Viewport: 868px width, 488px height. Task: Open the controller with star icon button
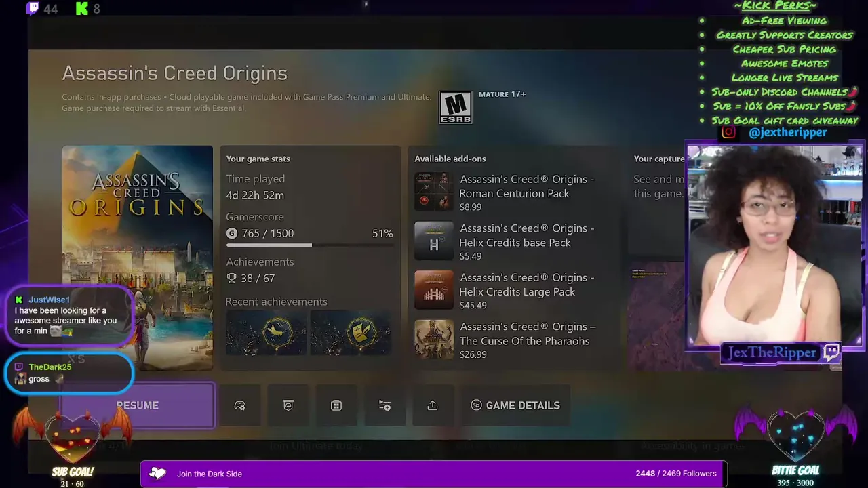pos(239,405)
